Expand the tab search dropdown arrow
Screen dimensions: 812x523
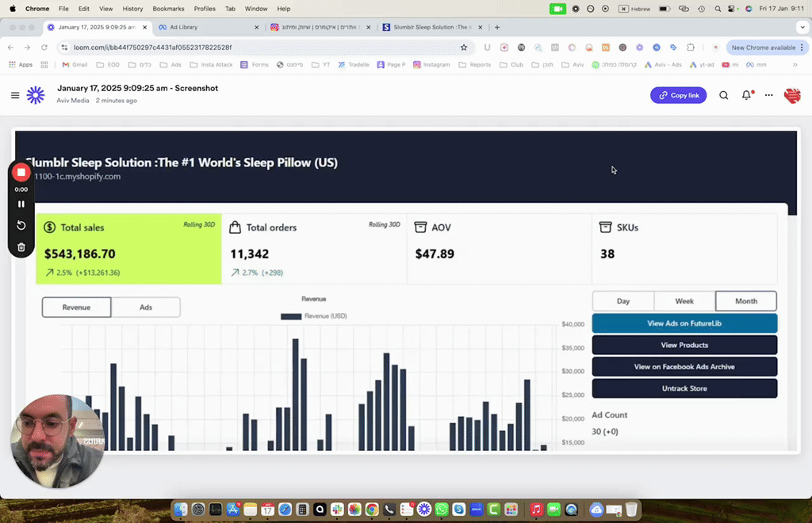pyautogui.click(x=802, y=27)
